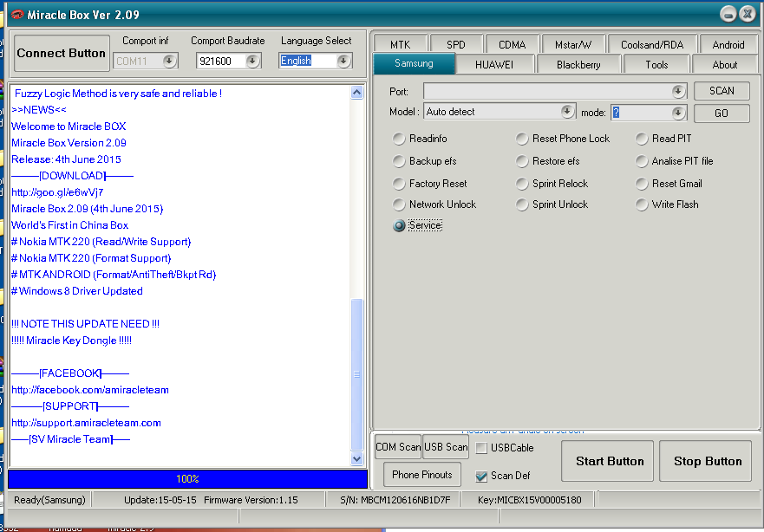Switch to the HUAWEI tab
Image resolution: width=764 pixels, height=532 pixels.
click(x=494, y=65)
